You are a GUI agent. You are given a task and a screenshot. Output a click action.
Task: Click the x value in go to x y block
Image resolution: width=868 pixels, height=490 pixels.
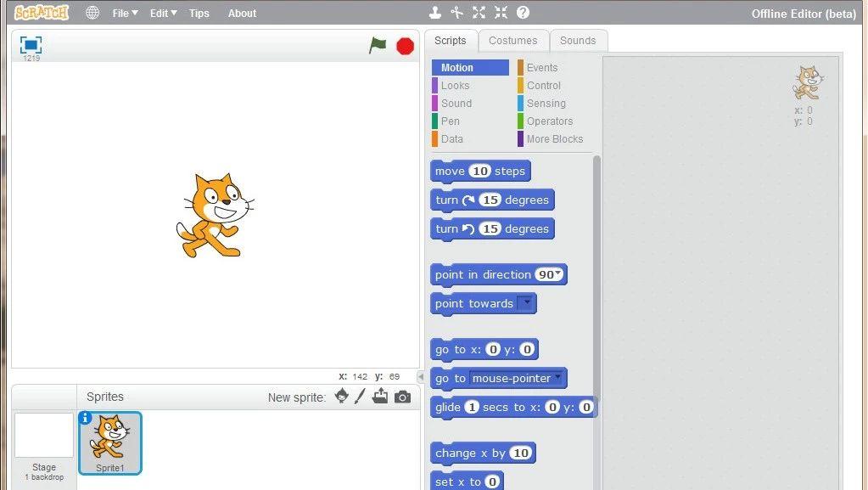pyautogui.click(x=493, y=349)
